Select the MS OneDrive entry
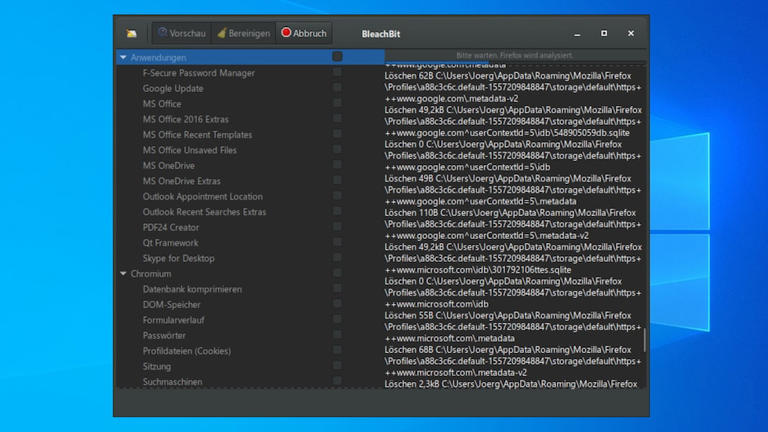This screenshot has height=432, width=768. pos(168,166)
